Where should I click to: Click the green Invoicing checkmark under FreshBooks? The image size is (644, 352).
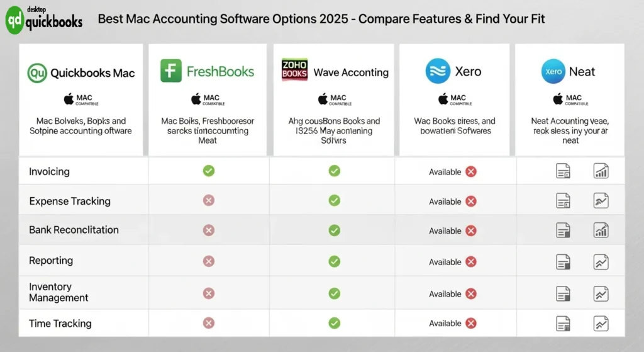pyautogui.click(x=209, y=171)
